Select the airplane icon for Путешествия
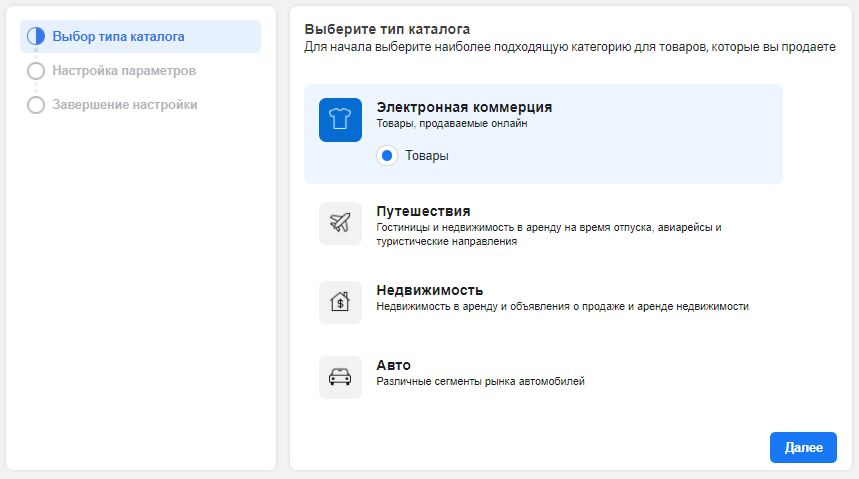The image size is (859, 479). click(340, 223)
